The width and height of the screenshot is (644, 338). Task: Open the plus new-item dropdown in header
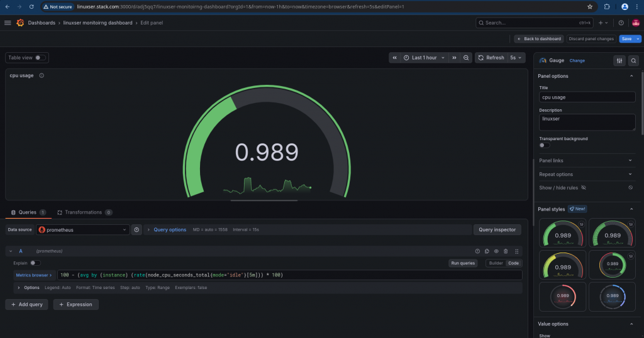(x=603, y=23)
